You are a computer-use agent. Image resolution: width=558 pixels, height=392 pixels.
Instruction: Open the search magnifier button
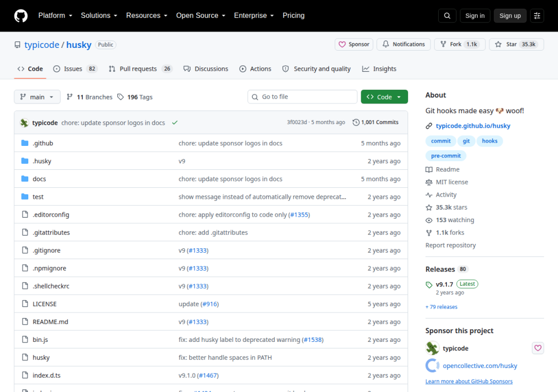click(447, 16)
